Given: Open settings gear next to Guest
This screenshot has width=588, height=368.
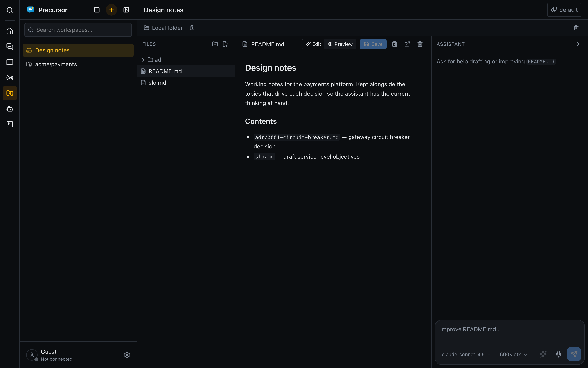Looking at the screenshot, I should pos(127,355).
